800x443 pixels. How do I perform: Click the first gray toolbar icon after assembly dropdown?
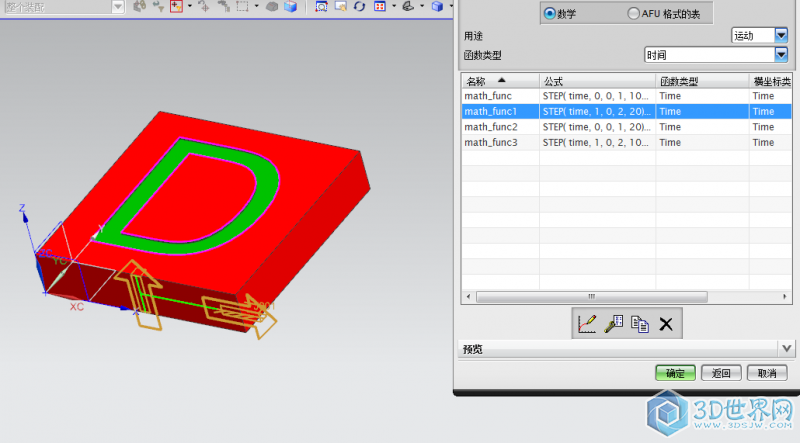coord(139,6)
